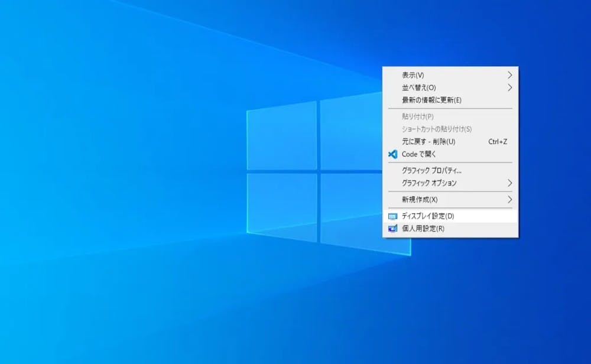
Task: Open ディスプレイ設定(D)
Action: (450, 216)
